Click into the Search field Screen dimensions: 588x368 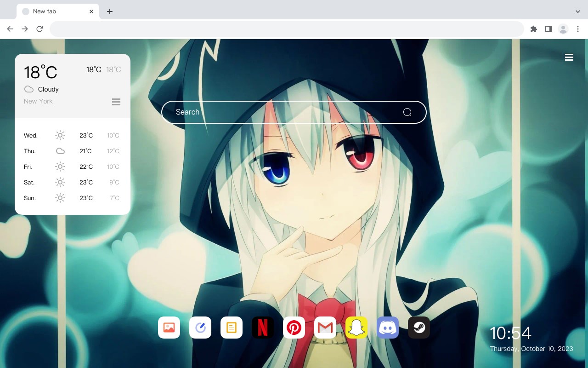[294, 112]
